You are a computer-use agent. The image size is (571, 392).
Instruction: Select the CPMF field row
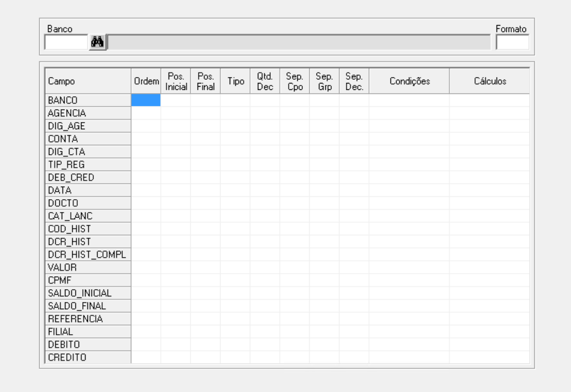pos(87,280)
